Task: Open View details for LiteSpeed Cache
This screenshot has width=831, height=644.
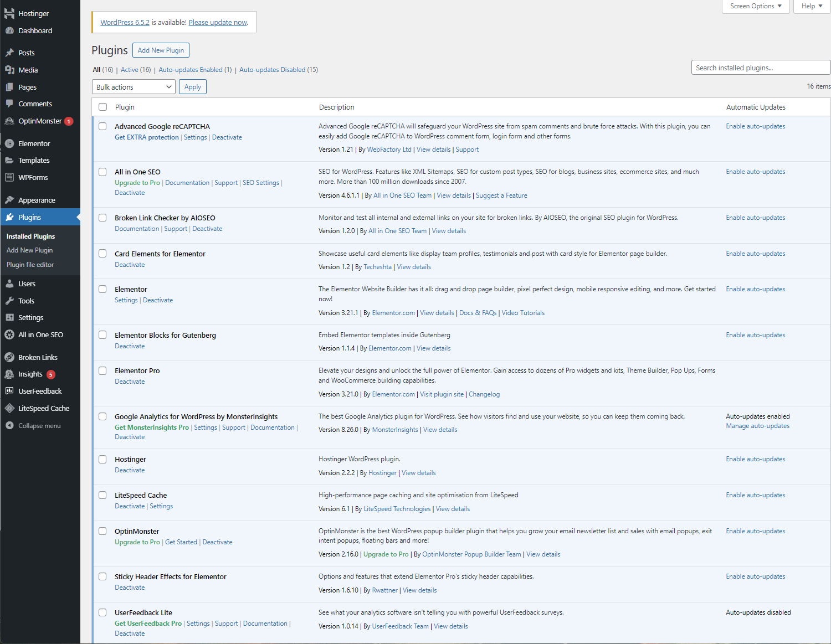Action: (453, 509)
